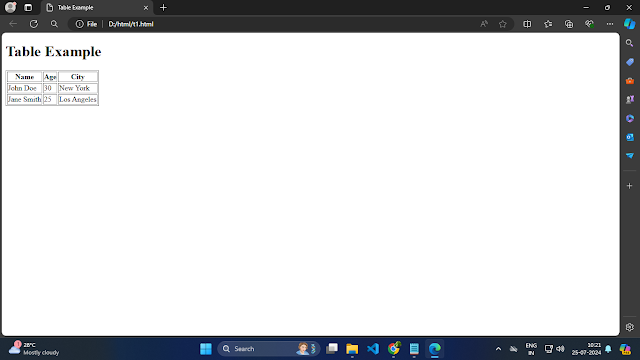Screen dimensions: 640x360
Task: Activate Read aloud icon
Action: coord(484,24)
